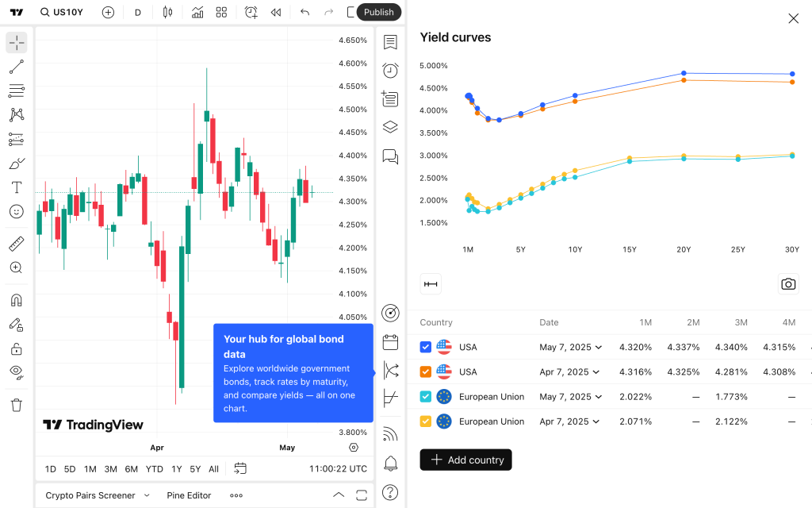Select the XABCD pattern tool
812x508 pixels.
click(x=17, y=114)
